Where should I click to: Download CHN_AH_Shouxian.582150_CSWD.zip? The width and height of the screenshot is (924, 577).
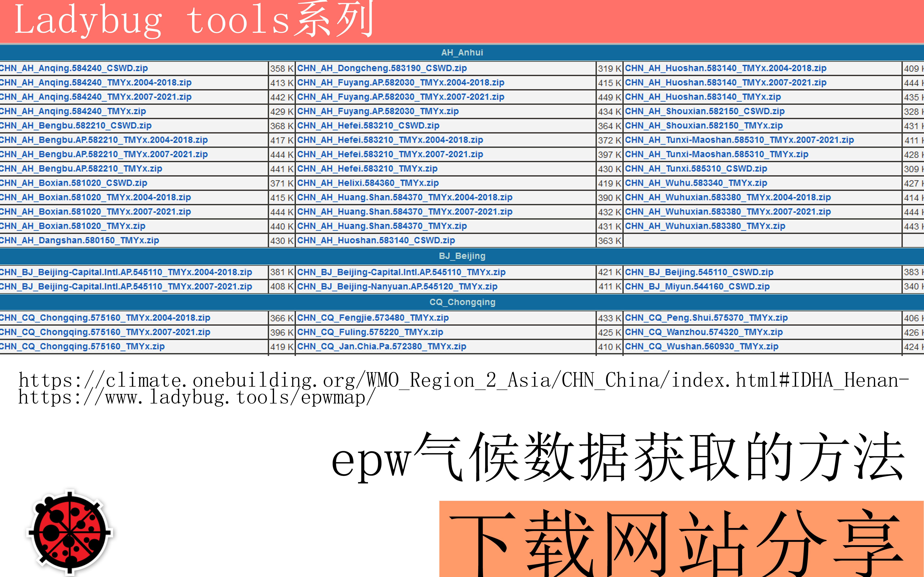click(705, 111)
